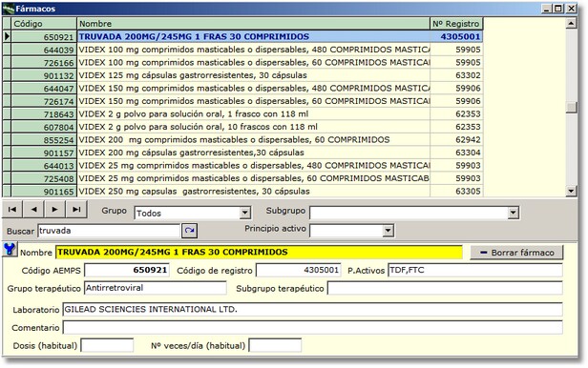Viewport: 588px width, 368px height.
Task: Click the Fármacos title bar app icon
Action: point(9,9)
